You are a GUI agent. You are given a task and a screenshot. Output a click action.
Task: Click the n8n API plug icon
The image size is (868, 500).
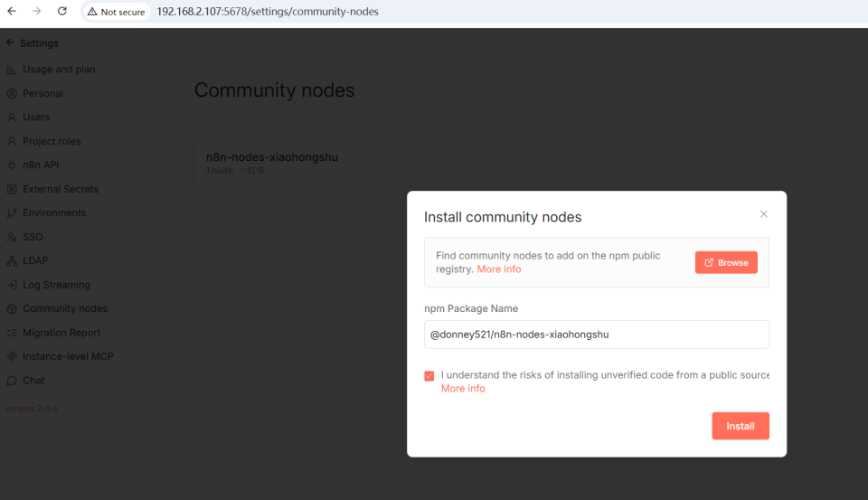pyautogui.click(x=12, y=165)
